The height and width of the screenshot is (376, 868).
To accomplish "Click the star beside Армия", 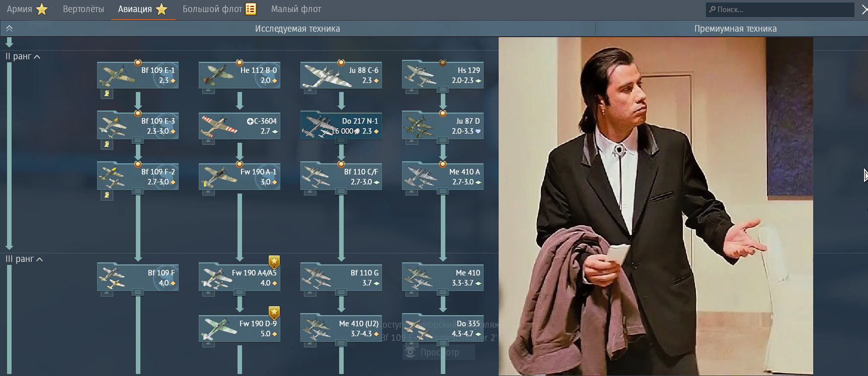I will pos(42,9).
